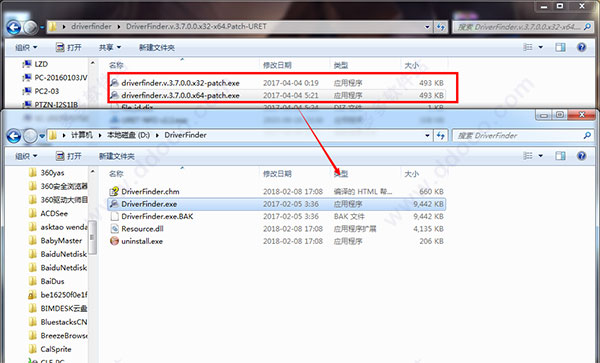Select DriverFinder.chm help file
The width and height of the screenshot is (600, 363).
coord(277,192)
